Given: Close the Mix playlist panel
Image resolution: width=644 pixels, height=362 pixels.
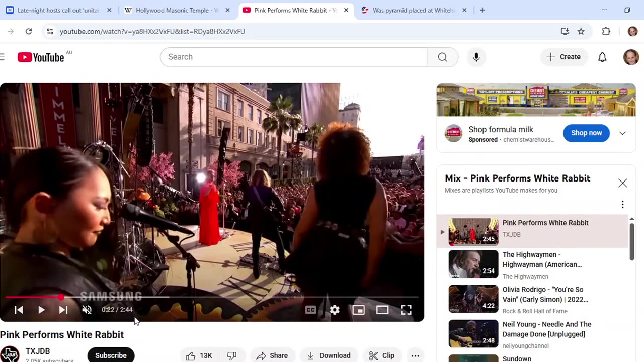Looking at the screenshot, I should click(x=622, y=183).
